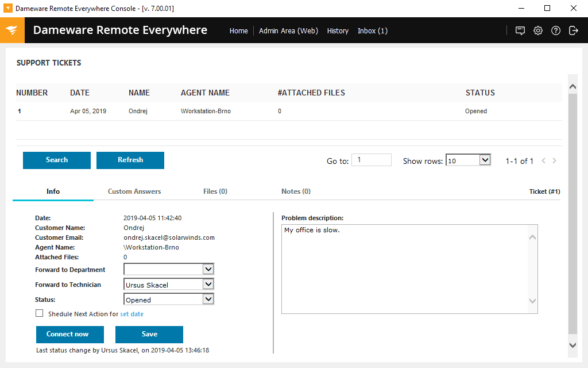The image size is (588, 368).
Task: Enable Schedule Next Action checkbox
Action: 39,313
